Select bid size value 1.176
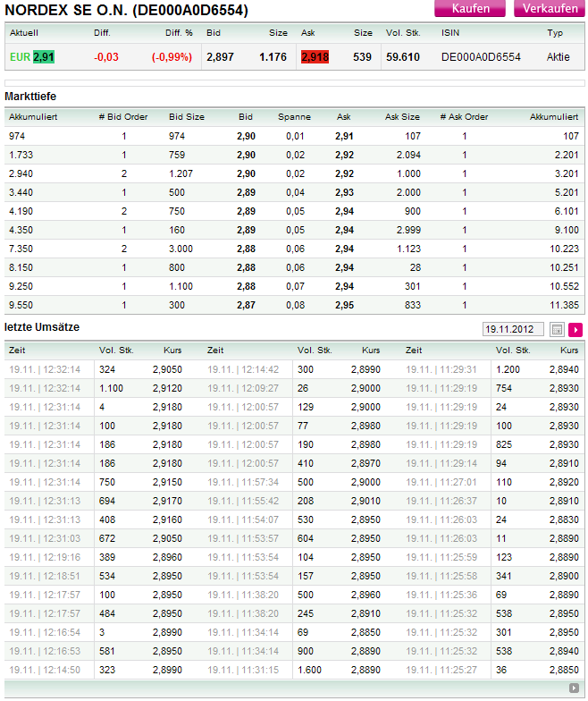The width and height of the screenshot is (588, 701). point(273,57)
